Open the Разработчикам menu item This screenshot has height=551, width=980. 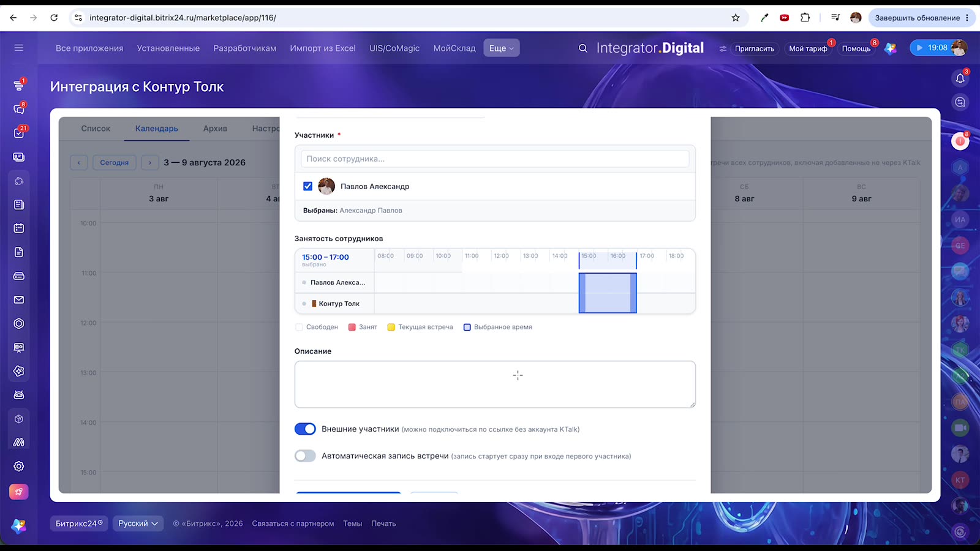(x=245, y=48)
